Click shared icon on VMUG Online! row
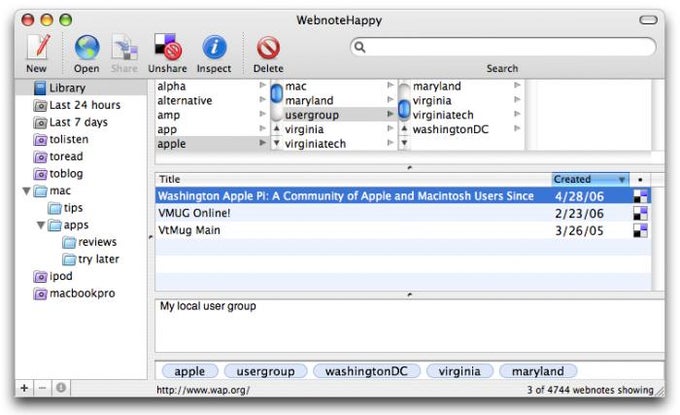Image resolution: width=680 pixels, height=415 pixels. [640, 213]
